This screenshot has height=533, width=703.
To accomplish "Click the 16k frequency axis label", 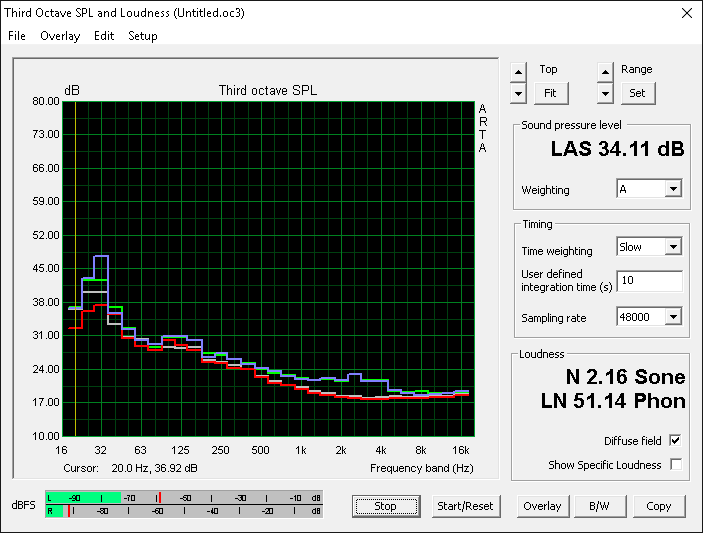I will (460, 450).
